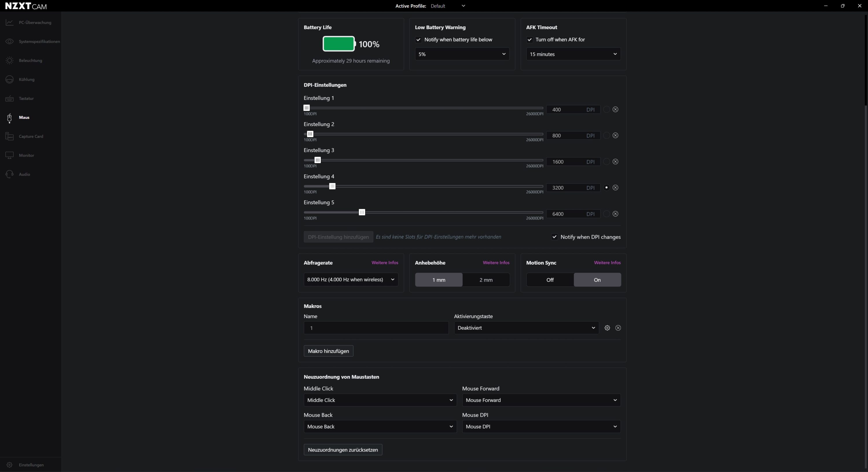Open the PC-Überwachung monitoring icon

click(10, 23)
